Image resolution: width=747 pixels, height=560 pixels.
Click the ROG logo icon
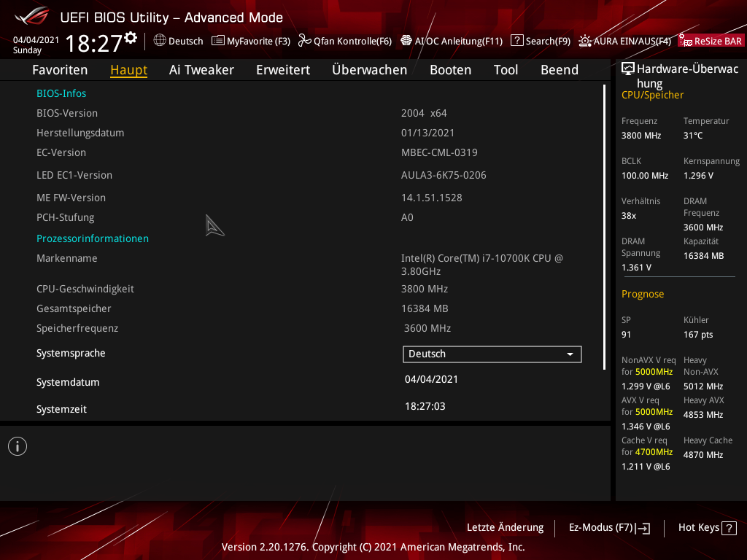(x=32, y=16)
